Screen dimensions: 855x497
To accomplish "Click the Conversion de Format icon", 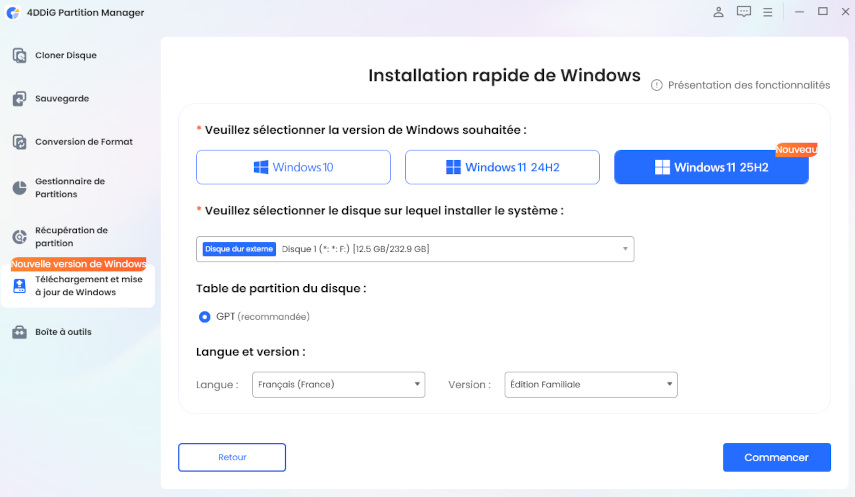I will coord(20,142).
